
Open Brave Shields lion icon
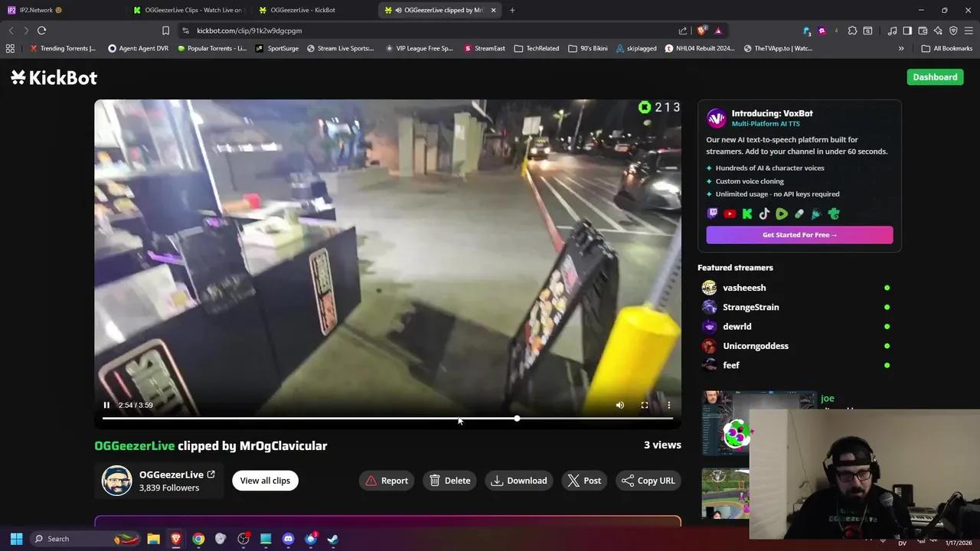click(x=701, y=31)
